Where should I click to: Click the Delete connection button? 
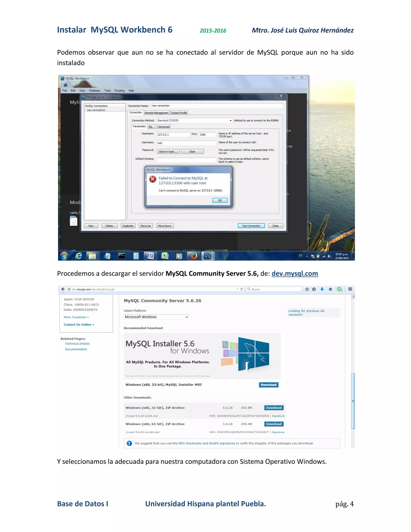[109, 226]
